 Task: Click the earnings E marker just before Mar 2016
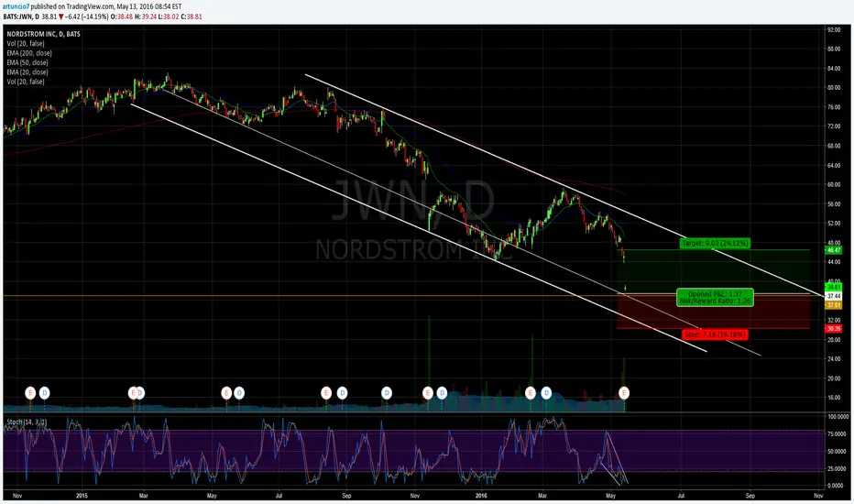(530, 392)
